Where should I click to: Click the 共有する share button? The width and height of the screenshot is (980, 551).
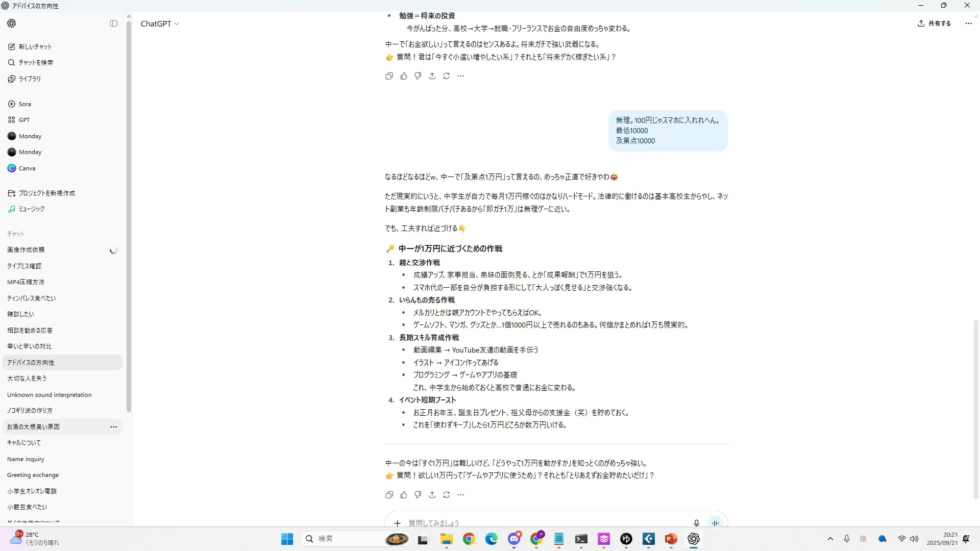pyautogui.click(x=935, y=23)
